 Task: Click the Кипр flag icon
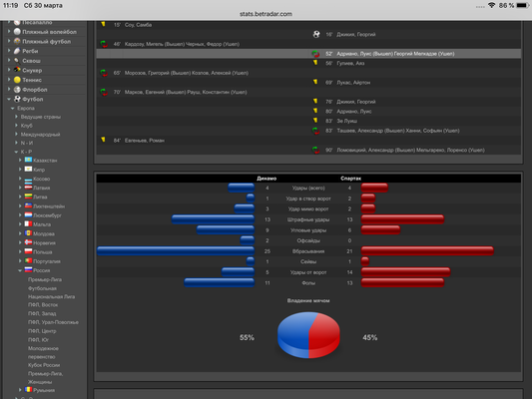[28, 169]
